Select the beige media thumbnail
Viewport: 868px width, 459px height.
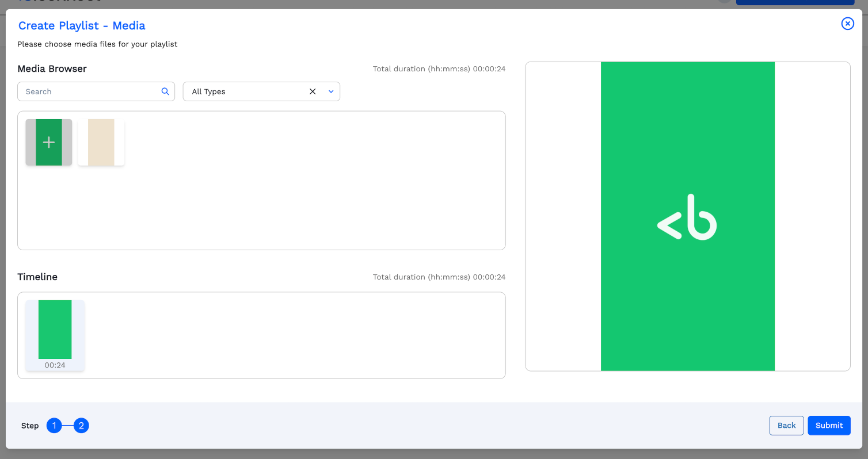(101, 142)
